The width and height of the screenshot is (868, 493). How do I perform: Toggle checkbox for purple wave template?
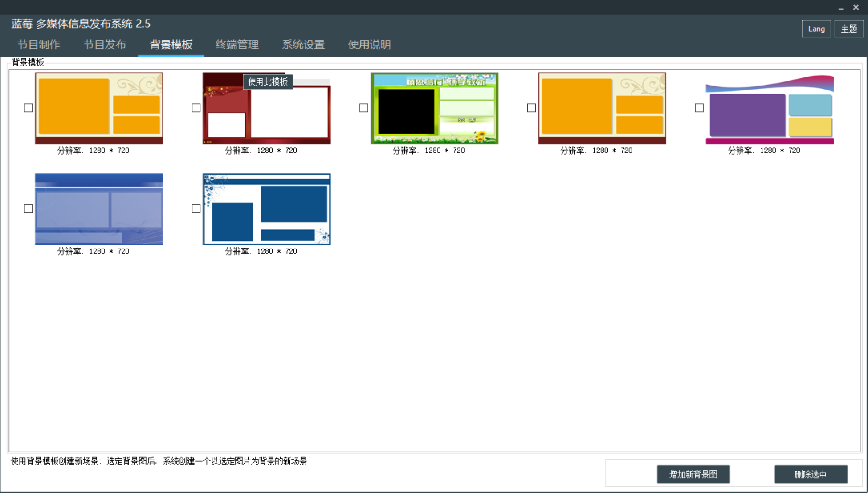click(699, 108)
